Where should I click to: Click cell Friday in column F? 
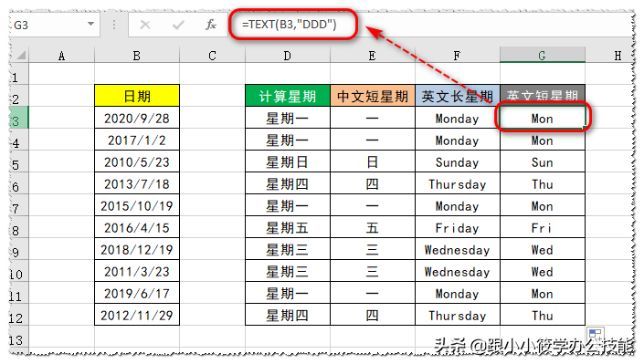pos(457,227)
